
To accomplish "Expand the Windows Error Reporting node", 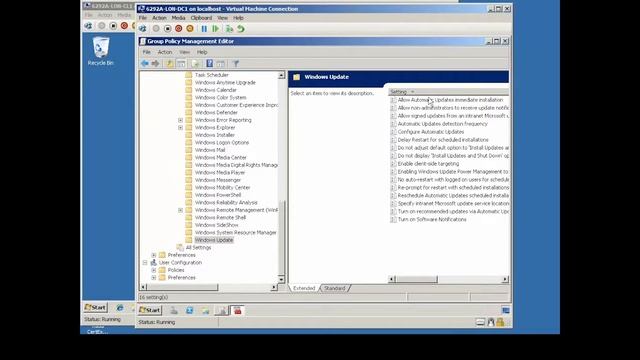I will pyautogui.click(x=180, y=120).
